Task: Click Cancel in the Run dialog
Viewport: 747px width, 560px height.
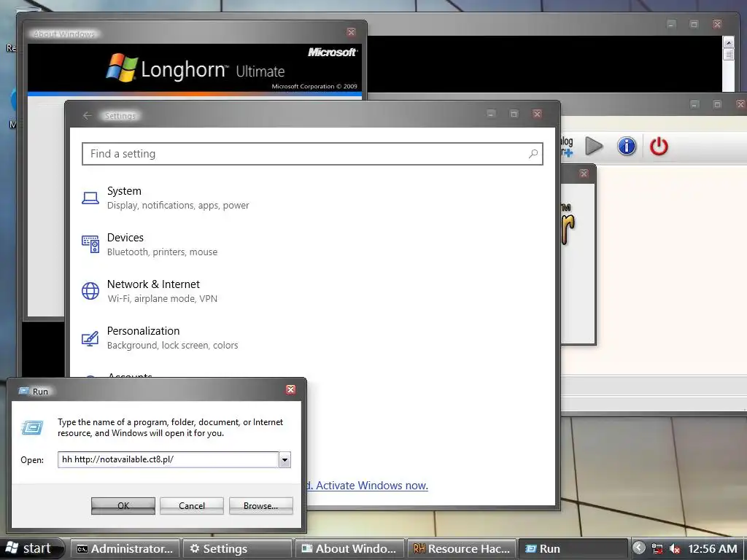Action: [192, 506]
